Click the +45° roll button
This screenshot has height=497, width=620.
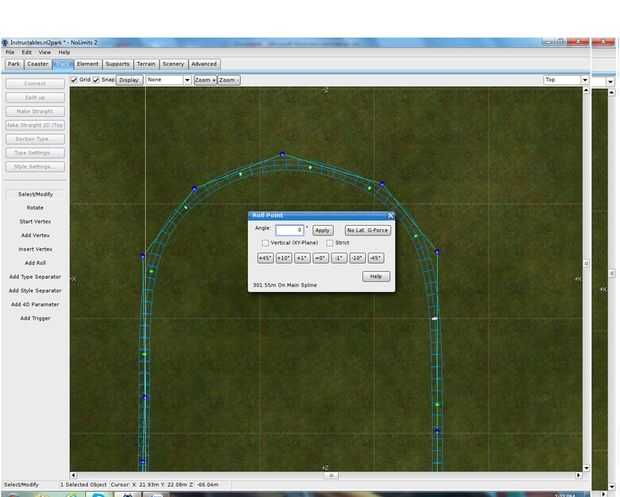265,258
